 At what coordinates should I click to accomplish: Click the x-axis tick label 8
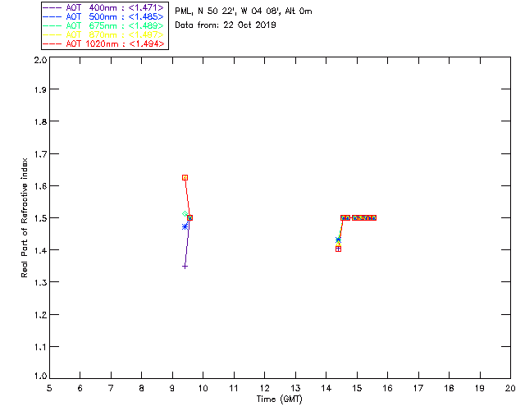(x=142, y=388)
